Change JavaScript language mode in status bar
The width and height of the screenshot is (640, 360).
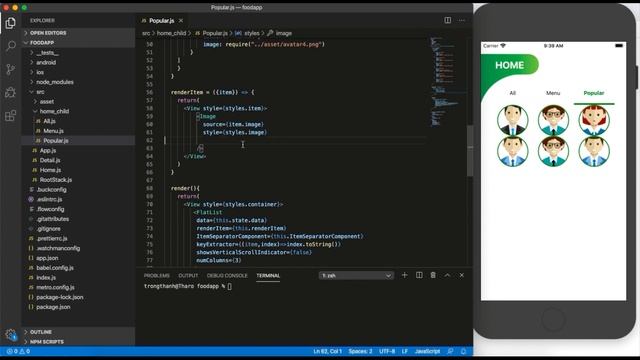427,351
